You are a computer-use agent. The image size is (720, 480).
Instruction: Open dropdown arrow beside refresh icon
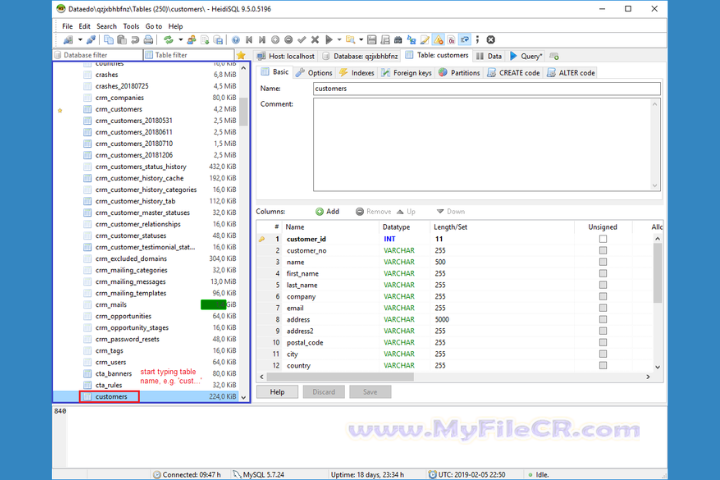point(180,40)
